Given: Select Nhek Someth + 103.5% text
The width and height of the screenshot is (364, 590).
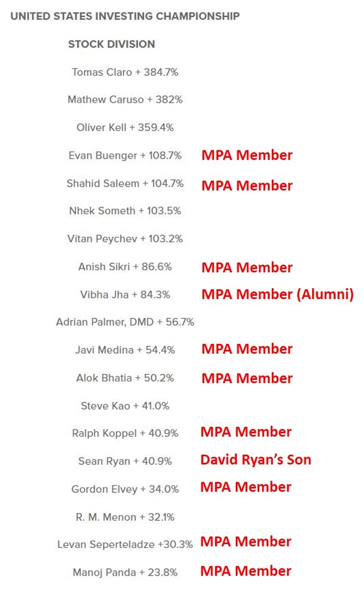Looking at the screenshot, I should pyautogui.click(x=125, y=211).
